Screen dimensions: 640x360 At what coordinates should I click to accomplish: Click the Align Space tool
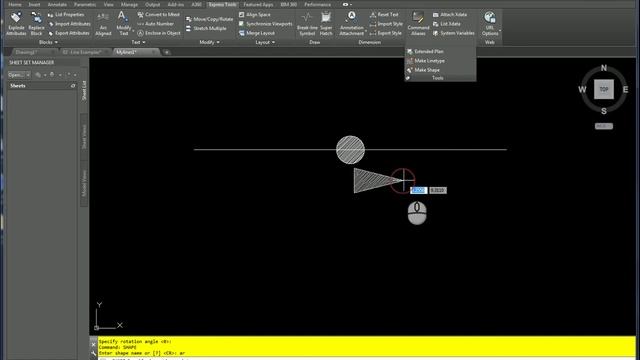(255, 14)
